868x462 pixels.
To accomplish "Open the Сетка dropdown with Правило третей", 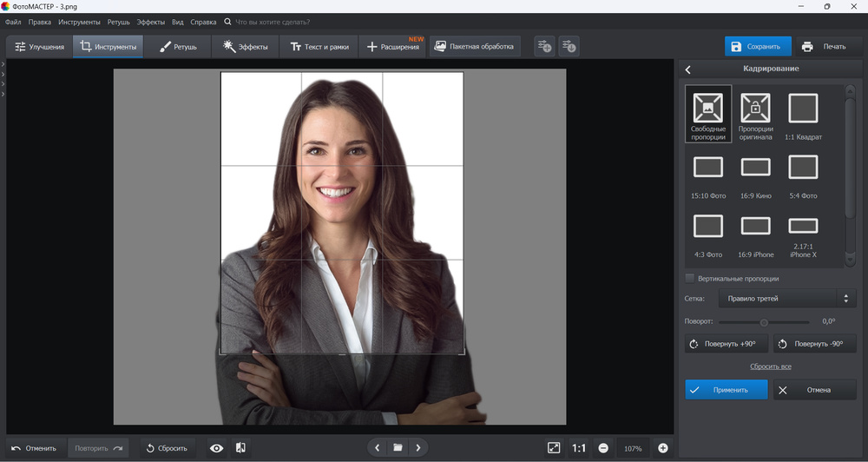I will pos(787,299).
